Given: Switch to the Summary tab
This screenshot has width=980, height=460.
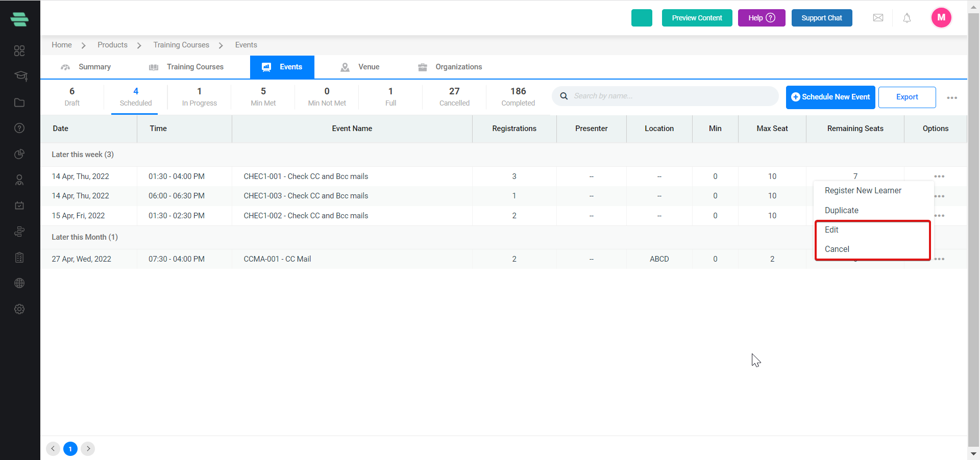Looking at the screenshot, I should click(86, 67).
